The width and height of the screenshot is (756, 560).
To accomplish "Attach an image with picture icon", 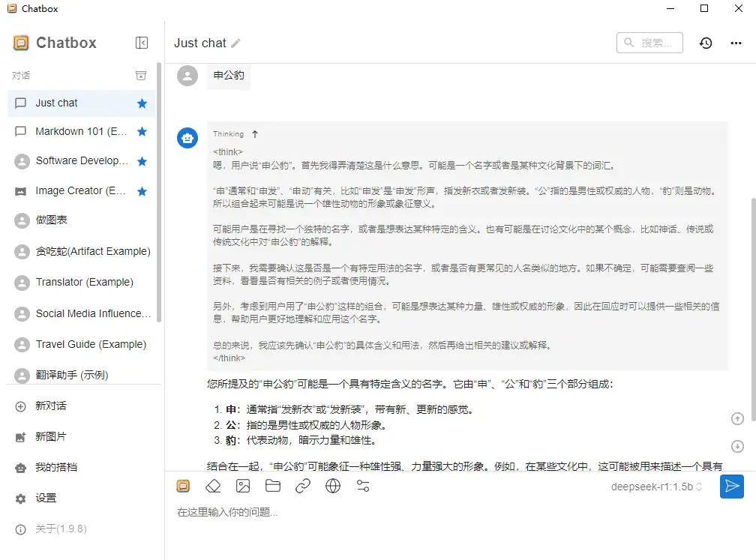I will (243, 487).
